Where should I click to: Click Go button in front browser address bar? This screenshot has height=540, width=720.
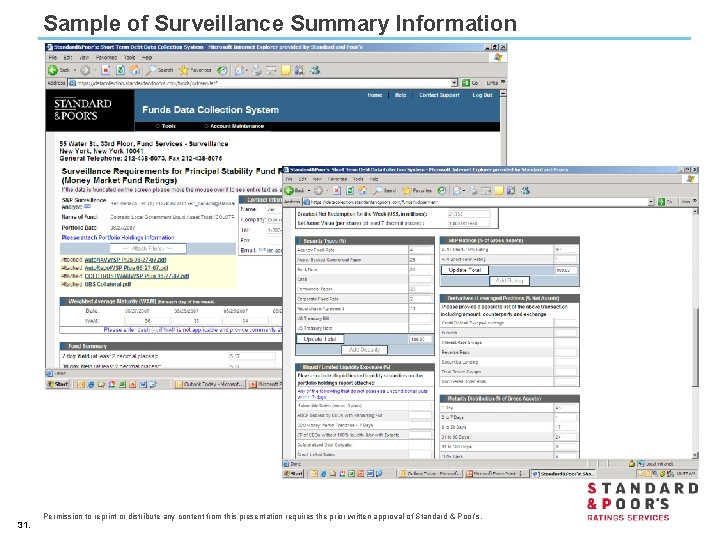[665, 202]
